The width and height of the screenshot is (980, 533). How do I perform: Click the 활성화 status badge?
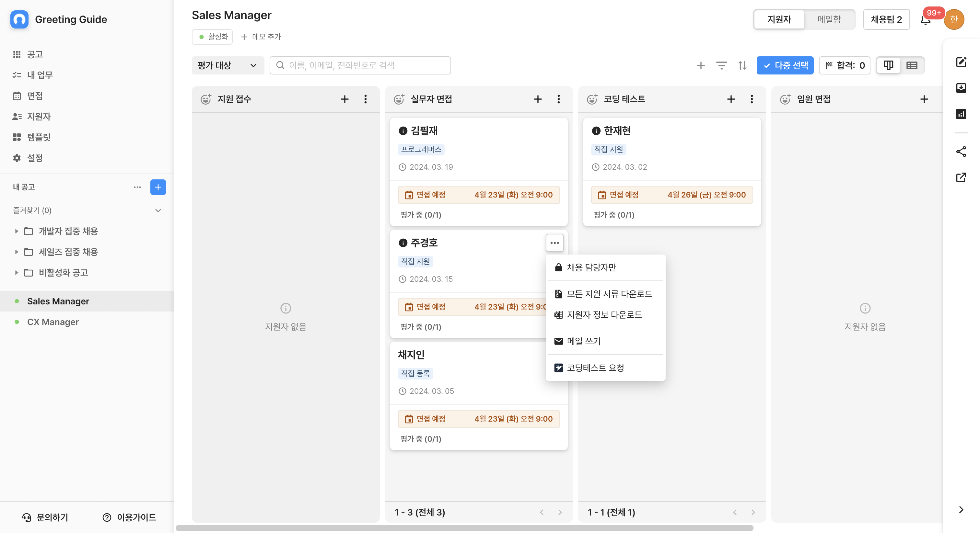point(212,37)
